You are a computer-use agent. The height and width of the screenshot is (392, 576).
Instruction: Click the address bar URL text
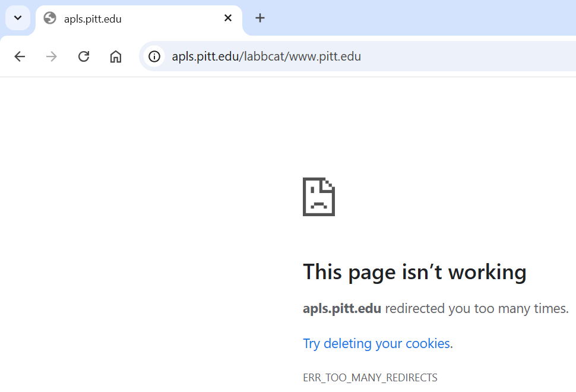pos(267,56)
